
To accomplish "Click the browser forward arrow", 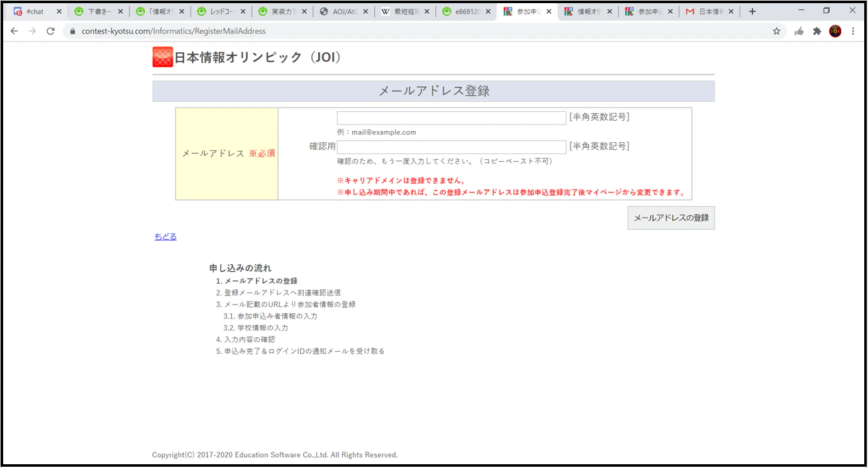I will [32, 31].
